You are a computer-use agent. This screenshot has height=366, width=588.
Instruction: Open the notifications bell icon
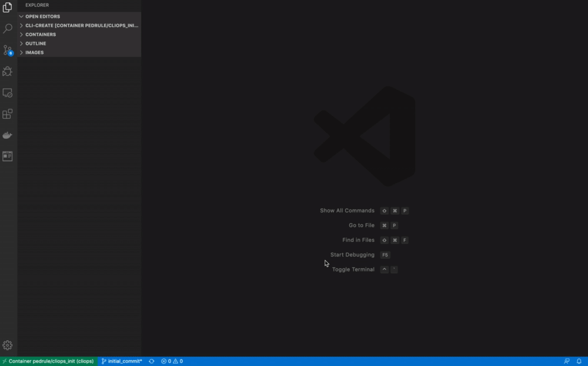(579, 361)
